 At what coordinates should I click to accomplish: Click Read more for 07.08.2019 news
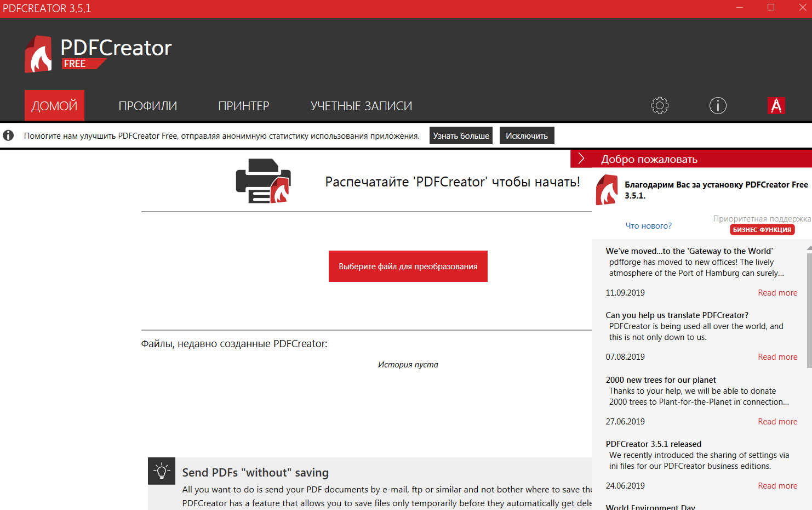pos(777,357)
